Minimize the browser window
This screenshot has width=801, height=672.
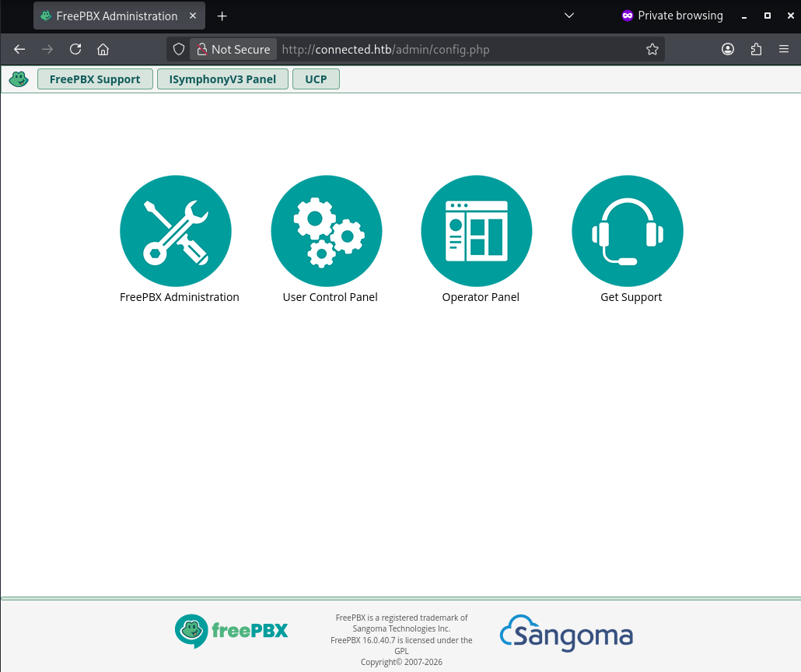pyautogui.click(x=744, y=16)
